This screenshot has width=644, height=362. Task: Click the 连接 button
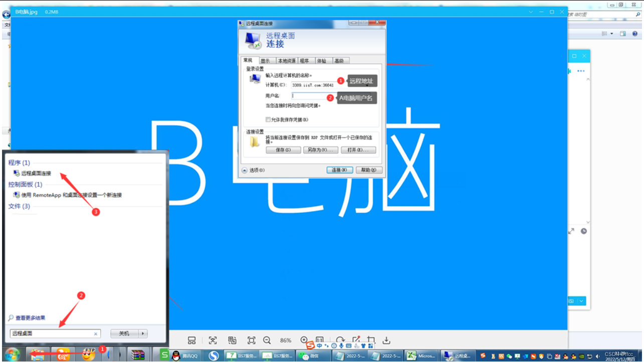point(339,170)
